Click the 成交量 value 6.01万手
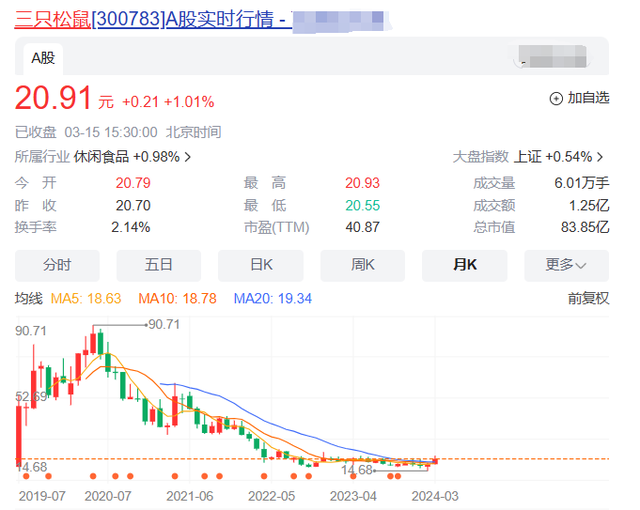This screenshot has width=640, height=510. tap(582, 183)
